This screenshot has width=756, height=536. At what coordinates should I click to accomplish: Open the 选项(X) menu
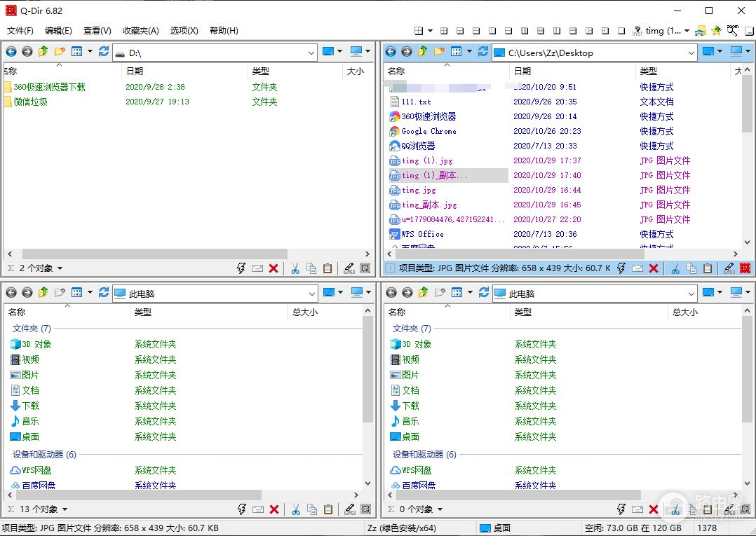tap(184, 31)
